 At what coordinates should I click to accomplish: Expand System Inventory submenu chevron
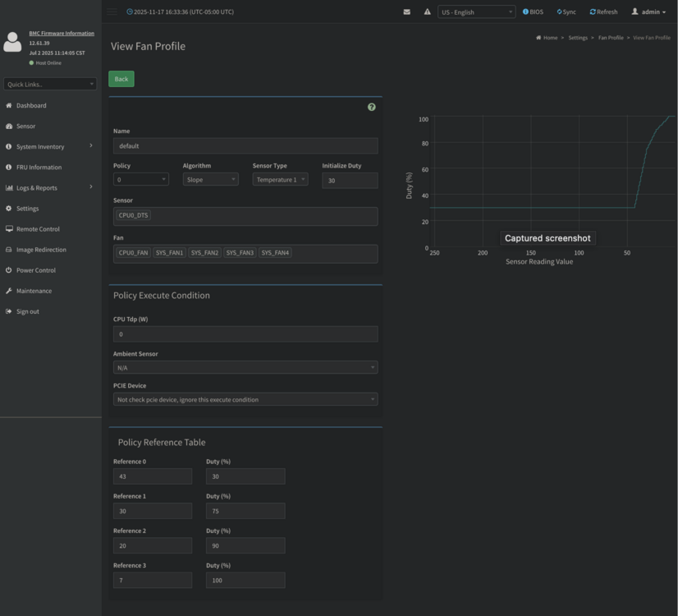[x=91, y=145]
